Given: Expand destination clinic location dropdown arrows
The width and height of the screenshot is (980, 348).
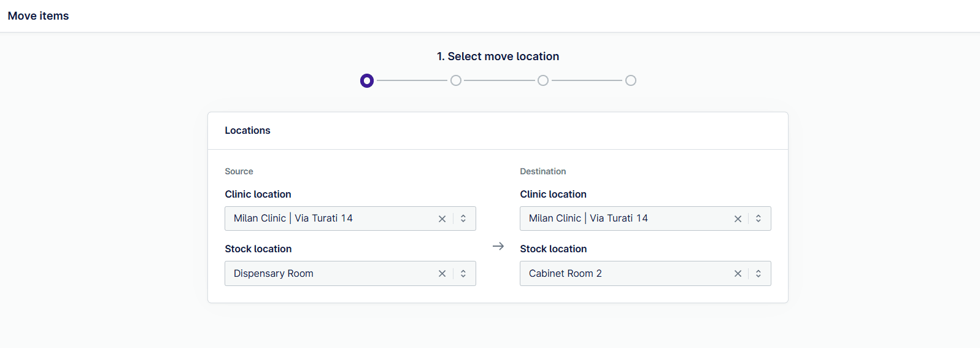Looking at the screenshot, I should pyautogui.click(x=758, y=218).
